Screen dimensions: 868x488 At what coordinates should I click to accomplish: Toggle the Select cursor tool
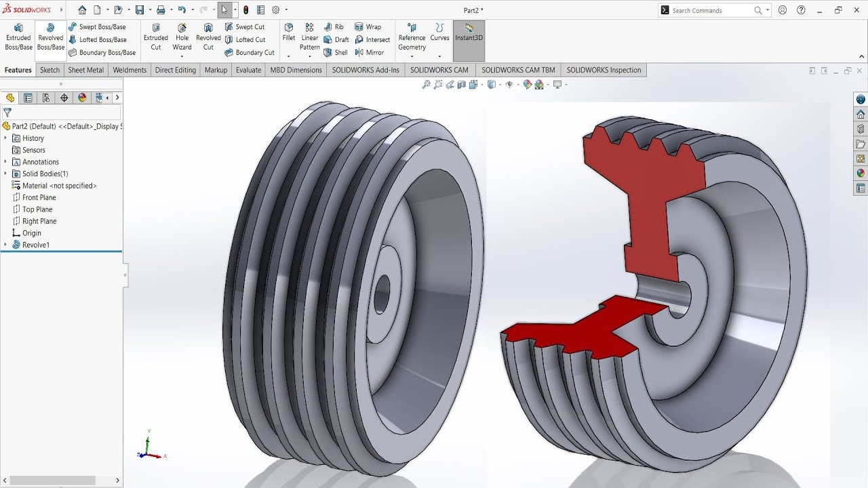(x=224, y=10)
